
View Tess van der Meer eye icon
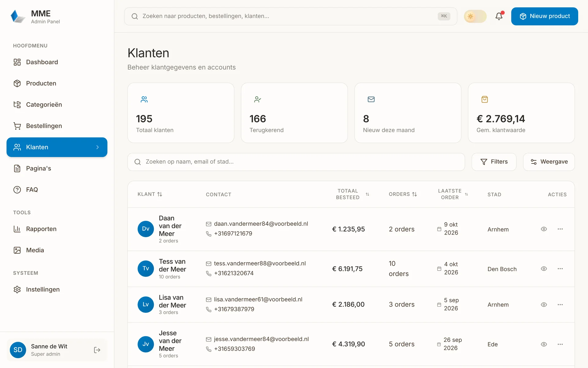544,269
